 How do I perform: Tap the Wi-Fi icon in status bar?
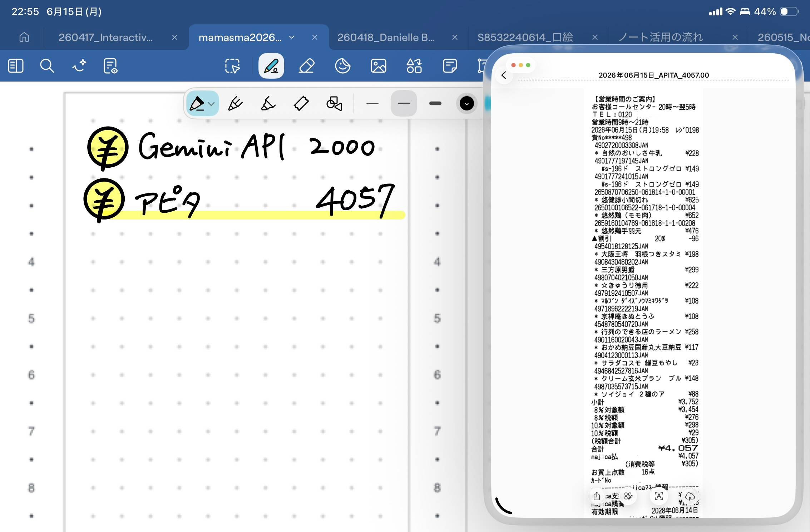(730, 11)
